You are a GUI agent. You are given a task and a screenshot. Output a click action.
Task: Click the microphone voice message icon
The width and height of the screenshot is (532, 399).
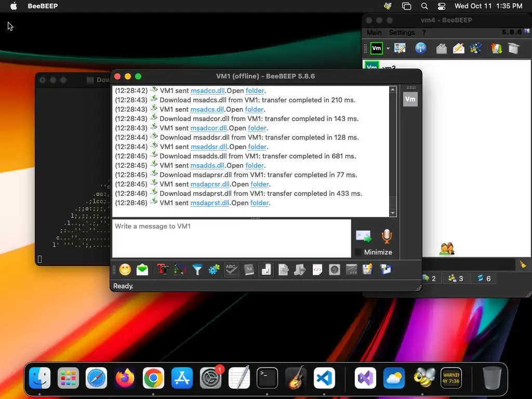coord(387,236)
